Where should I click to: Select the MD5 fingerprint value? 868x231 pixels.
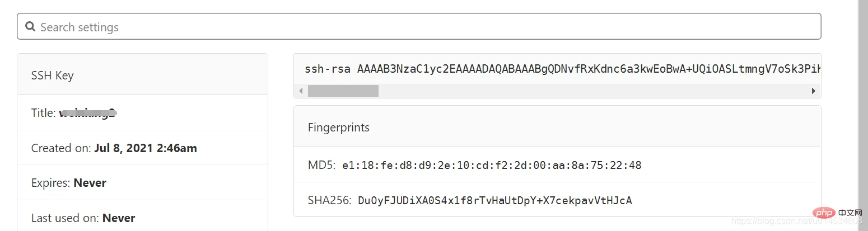(x=492, y=166)
